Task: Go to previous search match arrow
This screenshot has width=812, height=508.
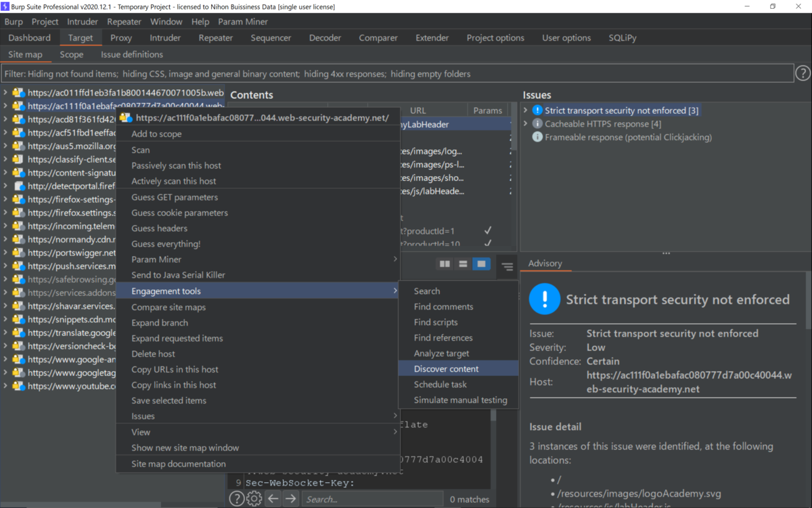Action: [273, 499]
